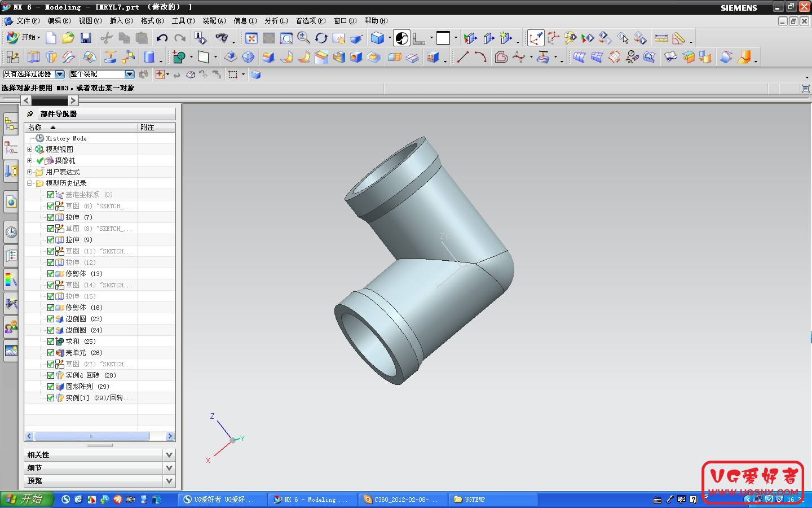Toggle the 求和 (25) checkbox

point(51,341)
